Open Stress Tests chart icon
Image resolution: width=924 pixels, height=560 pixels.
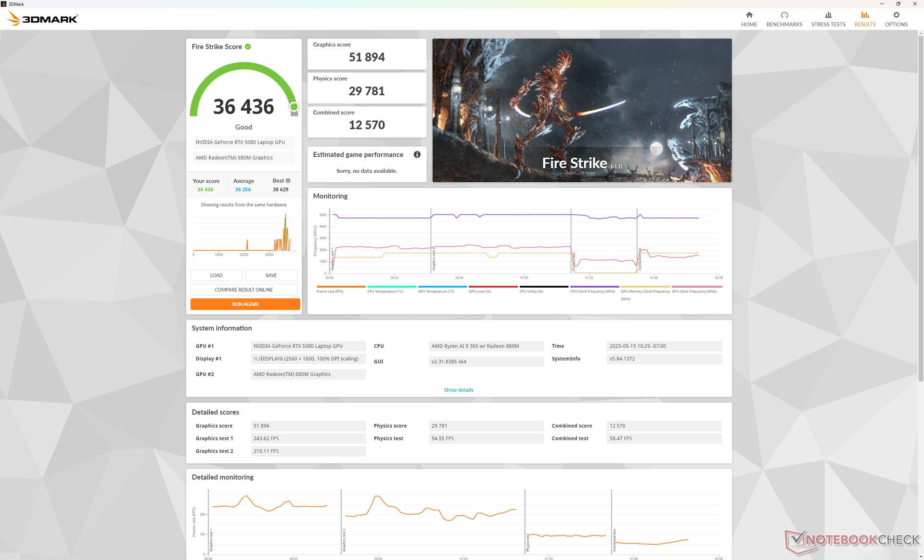point(828,15)
